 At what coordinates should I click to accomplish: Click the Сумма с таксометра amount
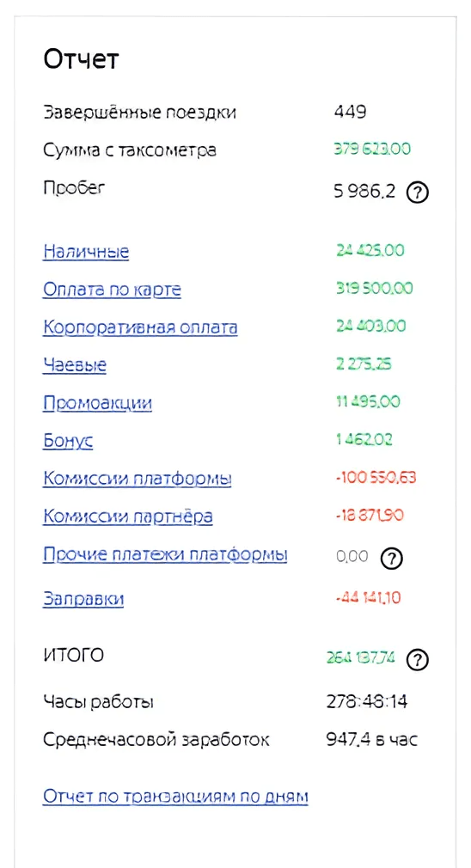pyautogui.click(x=372, y=149)
